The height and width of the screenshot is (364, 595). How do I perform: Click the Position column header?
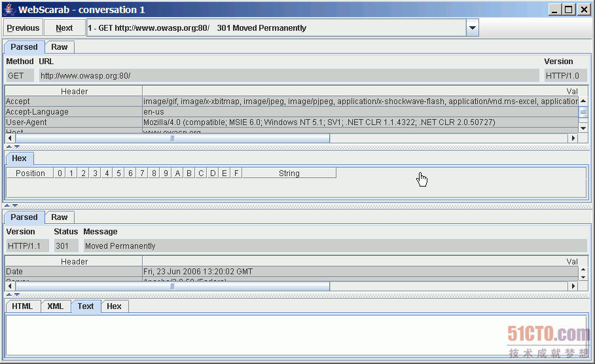(x=30, y=173)
